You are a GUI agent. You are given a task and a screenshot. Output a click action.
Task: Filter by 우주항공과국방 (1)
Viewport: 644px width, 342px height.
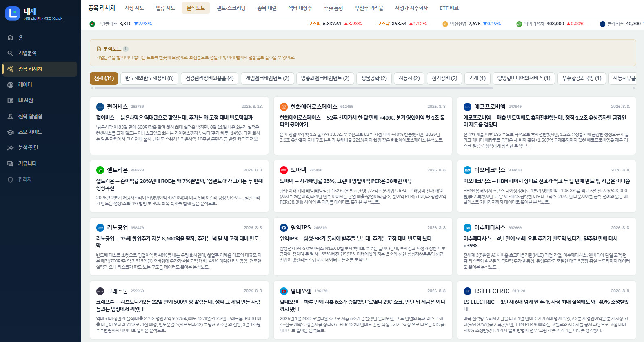pos(582,78)
